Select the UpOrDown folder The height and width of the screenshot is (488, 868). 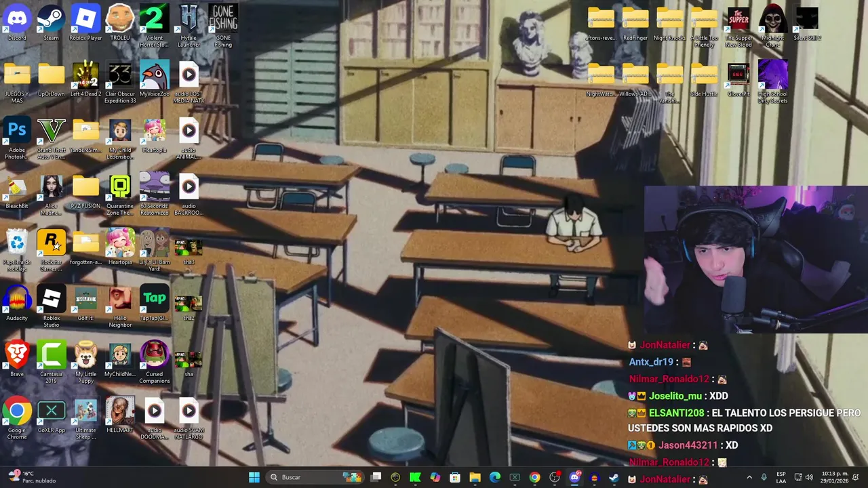coord(52,79)
